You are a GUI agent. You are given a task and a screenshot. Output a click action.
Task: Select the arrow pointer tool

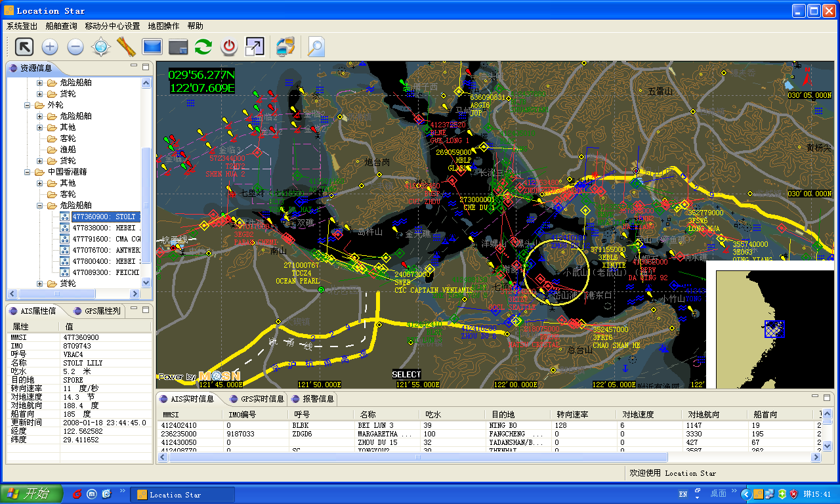coord(24,47)
